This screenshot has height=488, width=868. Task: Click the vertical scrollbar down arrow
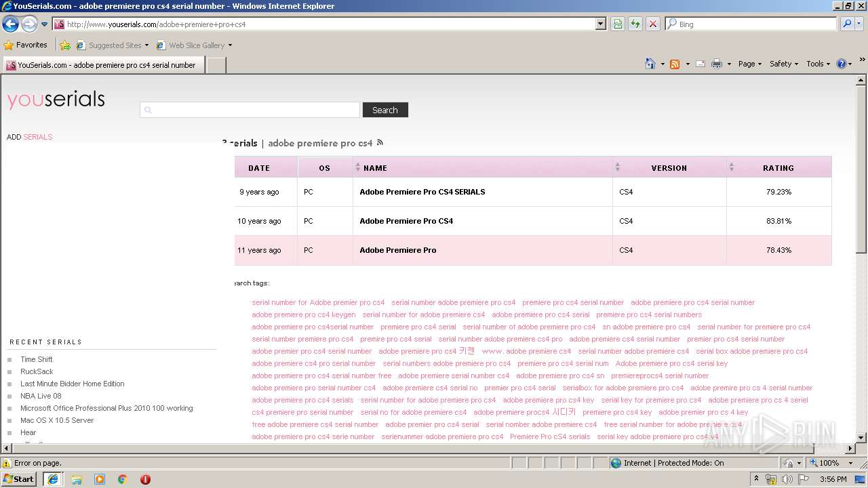click(861, 438)
